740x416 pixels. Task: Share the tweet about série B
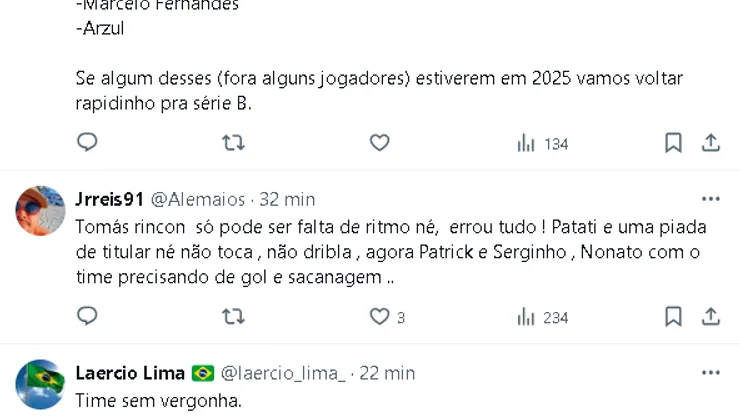[711, 143]
